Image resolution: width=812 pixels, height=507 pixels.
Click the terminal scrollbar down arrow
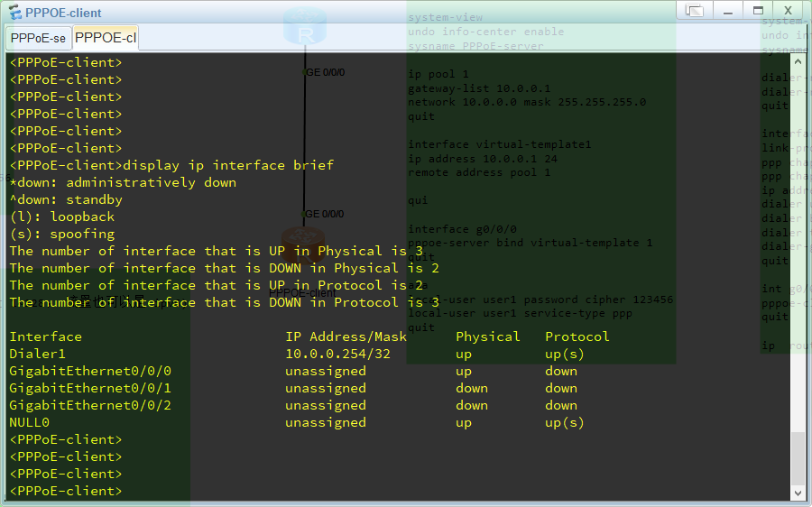point(798,493)
